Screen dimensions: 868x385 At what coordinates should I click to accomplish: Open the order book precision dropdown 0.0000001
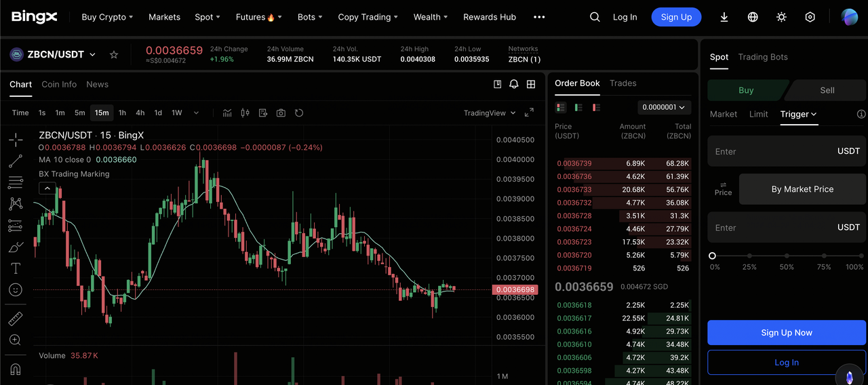point(664,107)
